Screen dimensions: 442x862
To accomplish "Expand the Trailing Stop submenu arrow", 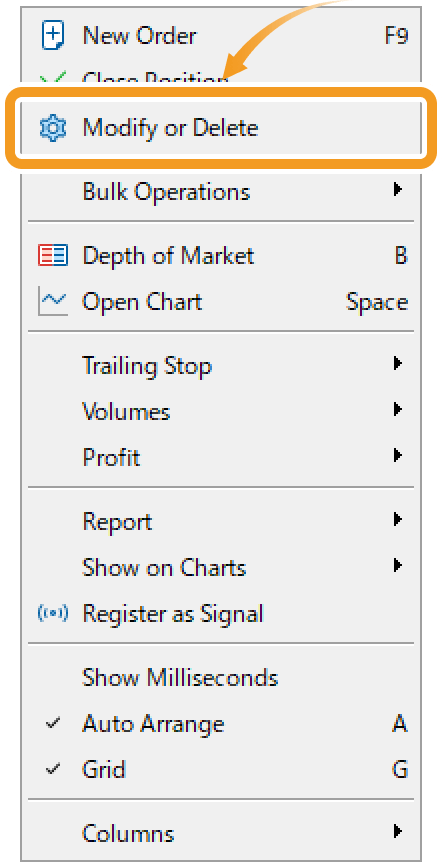I will coord(397,363).
